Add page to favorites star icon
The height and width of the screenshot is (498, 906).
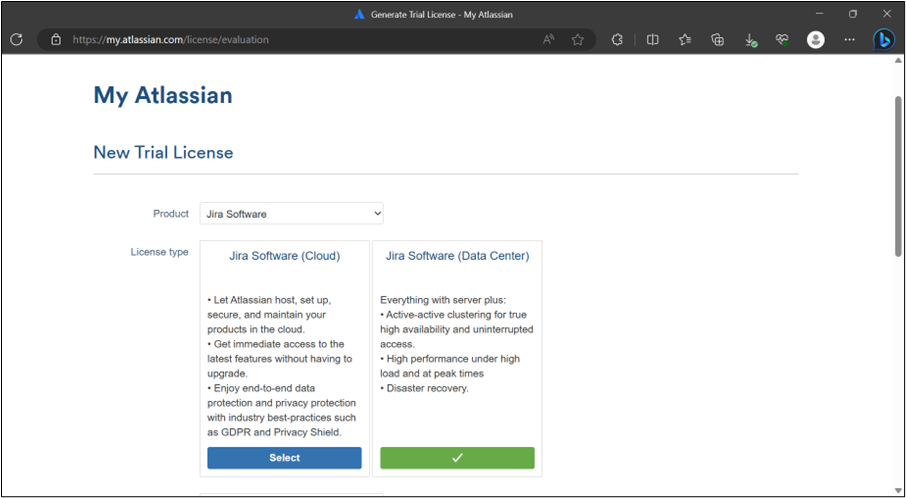(x=577, y=39)
